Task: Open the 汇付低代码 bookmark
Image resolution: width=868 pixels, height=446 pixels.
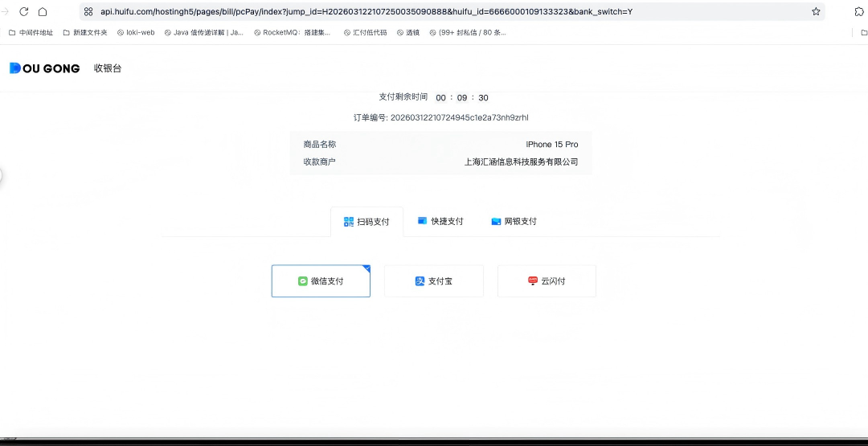Action: pos(366,33)
